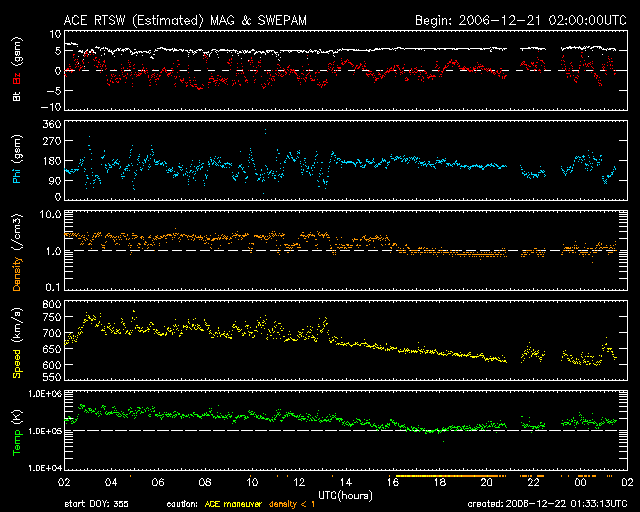Click the UTC(hours) x-axis label

tap(345, 494)
